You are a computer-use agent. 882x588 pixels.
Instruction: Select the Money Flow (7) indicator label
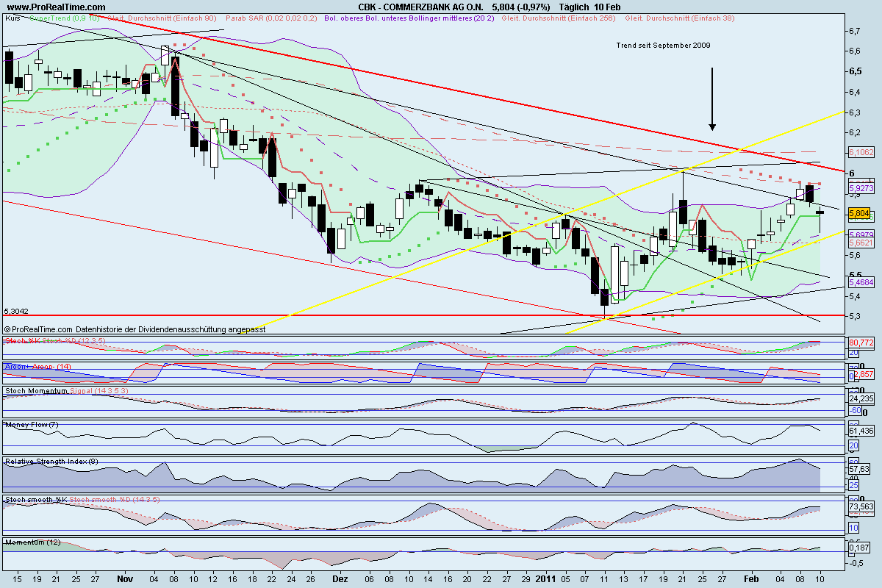(31, 425)
